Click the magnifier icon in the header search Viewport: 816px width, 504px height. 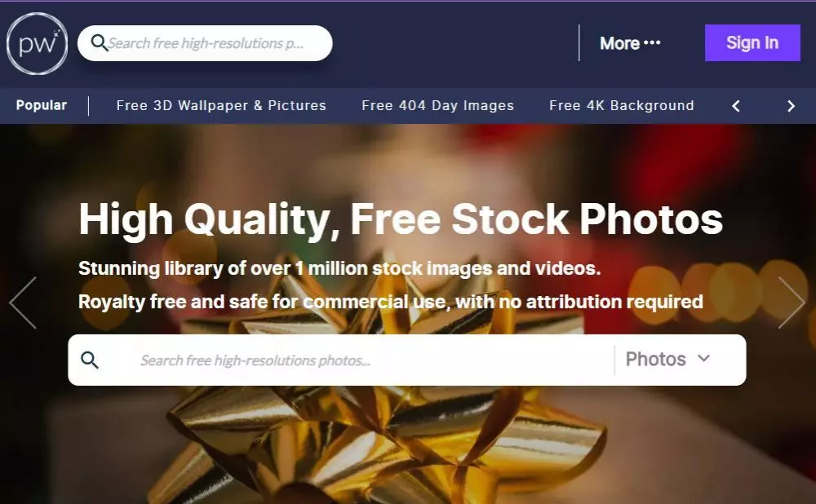[x=99, y=42]
